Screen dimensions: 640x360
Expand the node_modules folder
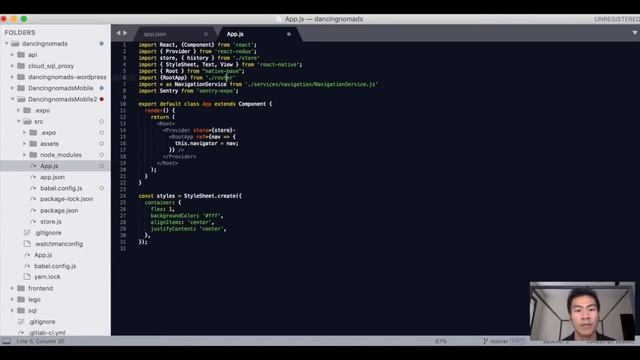(24, 155)
